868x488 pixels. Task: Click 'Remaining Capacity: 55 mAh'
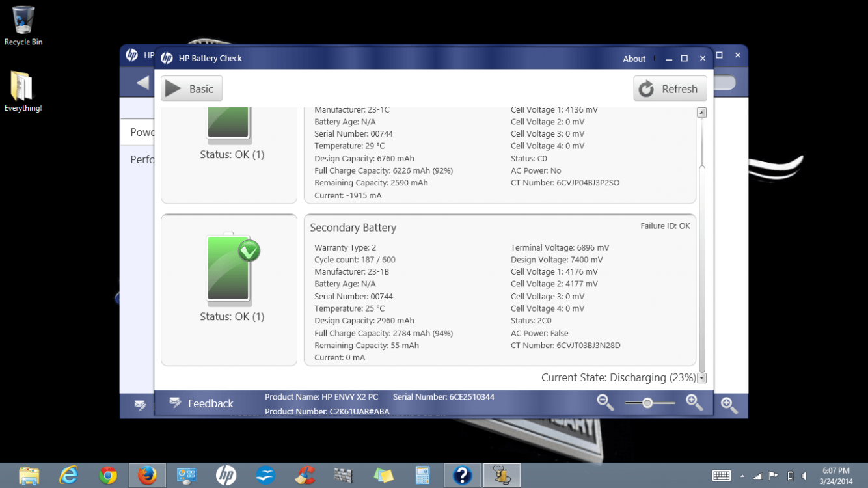click(x=366, y=346)
